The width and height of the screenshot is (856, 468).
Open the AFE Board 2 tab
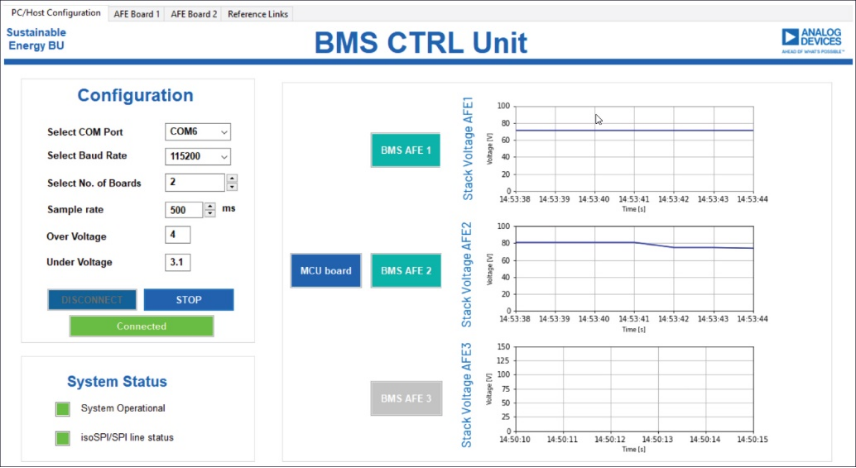pos(193,14)
